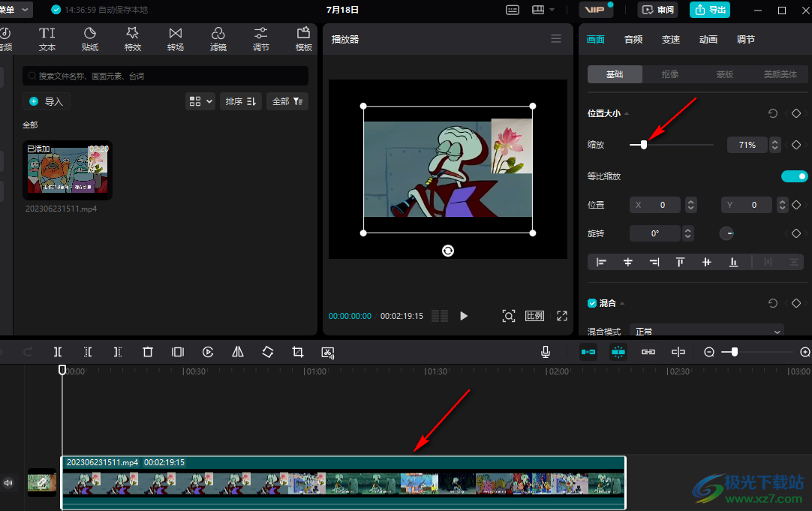Click the mirror flip tool icon
Screen dimensions: 812x511
238,352
